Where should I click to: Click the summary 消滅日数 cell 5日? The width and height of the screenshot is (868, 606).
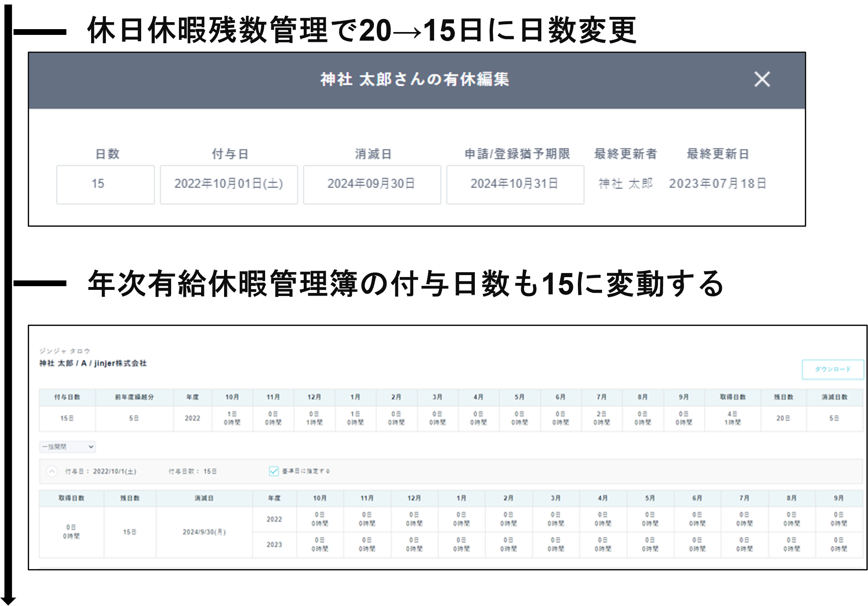tap(834, 418)
